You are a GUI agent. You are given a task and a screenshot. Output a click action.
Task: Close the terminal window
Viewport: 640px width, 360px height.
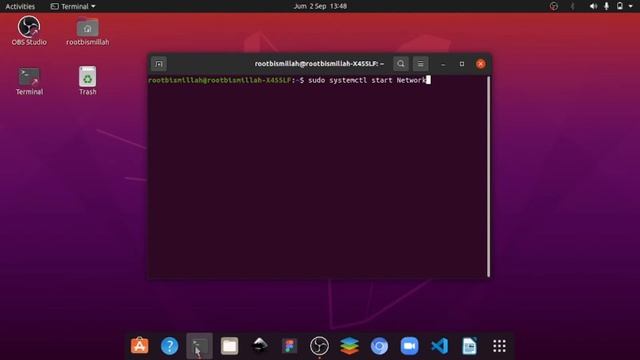click(x=480, y=64)
